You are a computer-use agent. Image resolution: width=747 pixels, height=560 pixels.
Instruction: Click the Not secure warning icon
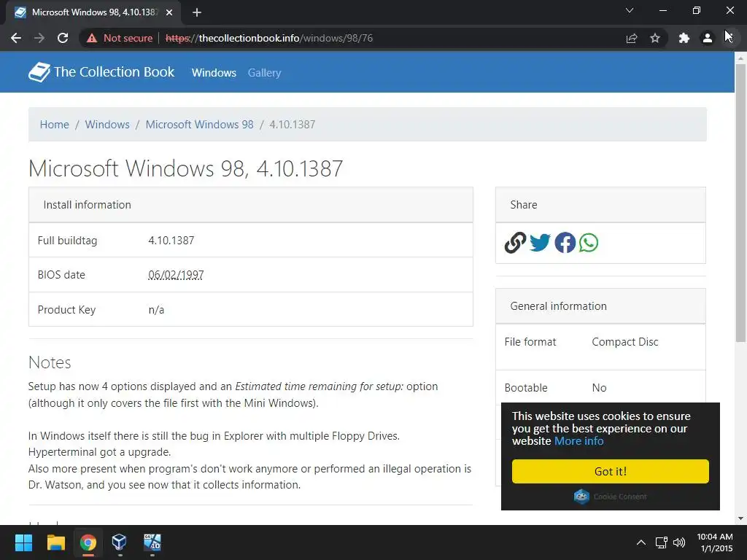coord(92,38)
